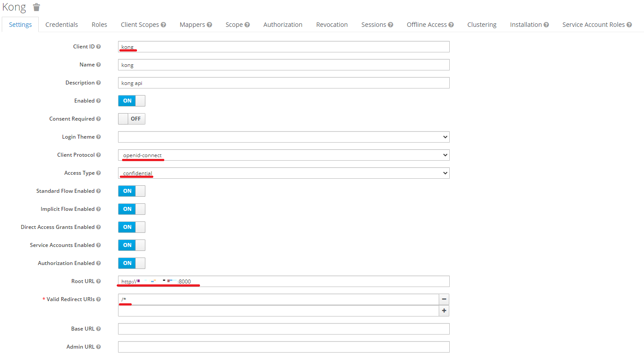
Task: Focus empty new redirect URI field
Action: point(278,311)
